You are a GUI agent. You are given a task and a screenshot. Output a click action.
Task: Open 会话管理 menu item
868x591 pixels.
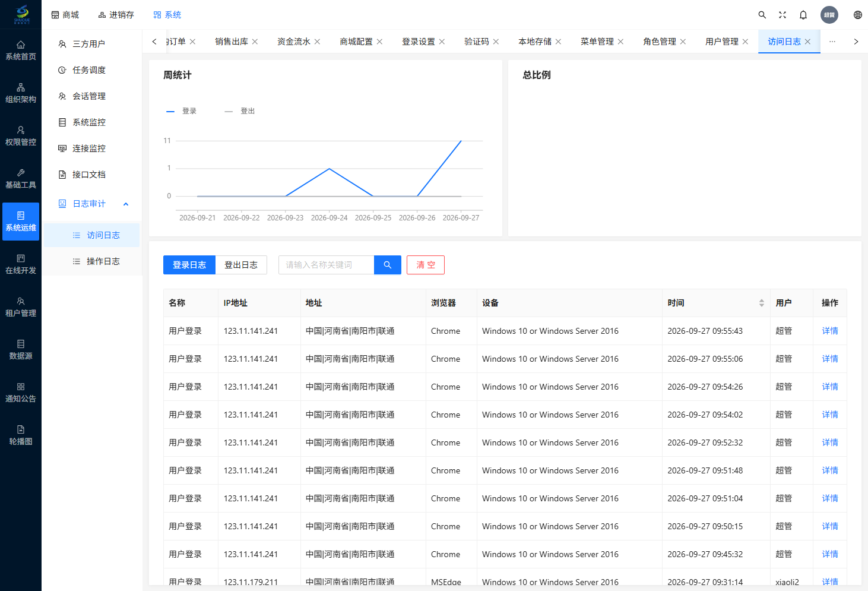pyautogui.click(x=91, y=96)
